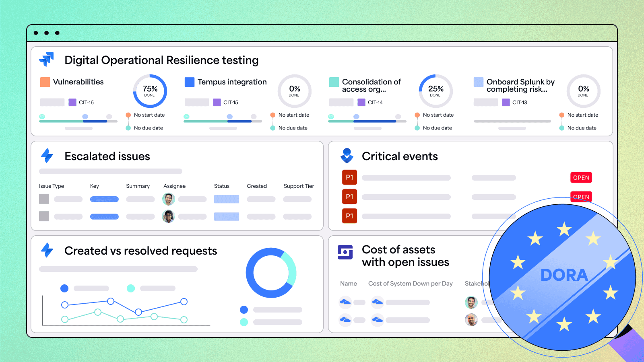The height and width of the screenshot is (362, 644).
Task: Sort by Summary column header
Action: coord(138,186)
